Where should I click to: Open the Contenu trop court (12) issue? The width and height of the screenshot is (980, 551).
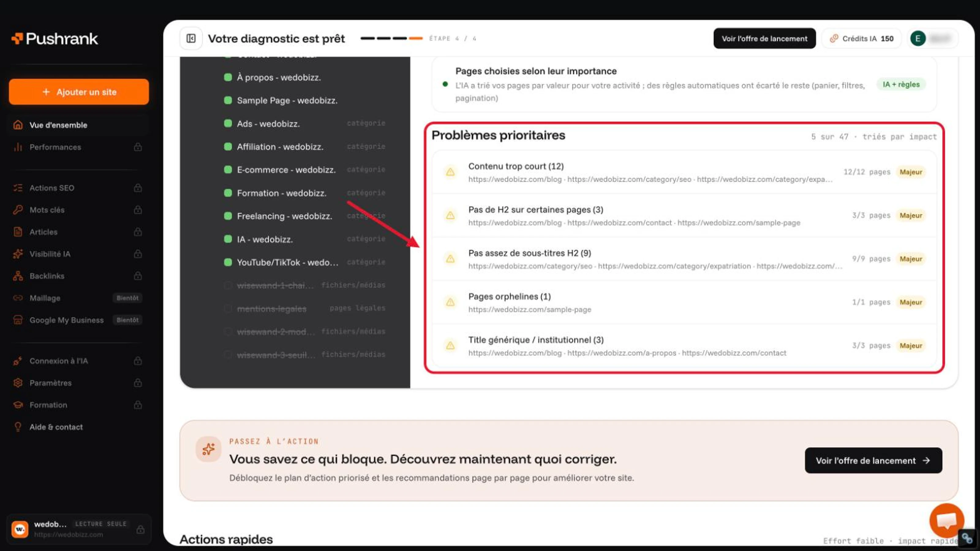point(684,172)
